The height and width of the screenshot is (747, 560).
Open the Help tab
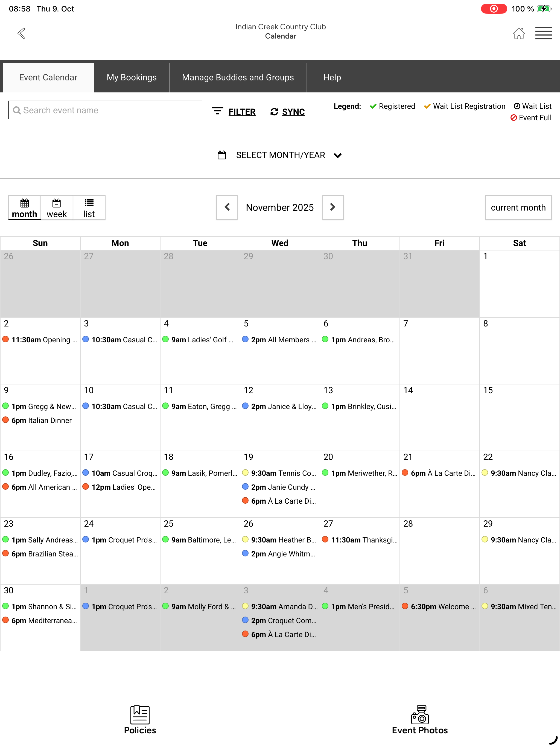pyautogui.click(x=332, y=77)
